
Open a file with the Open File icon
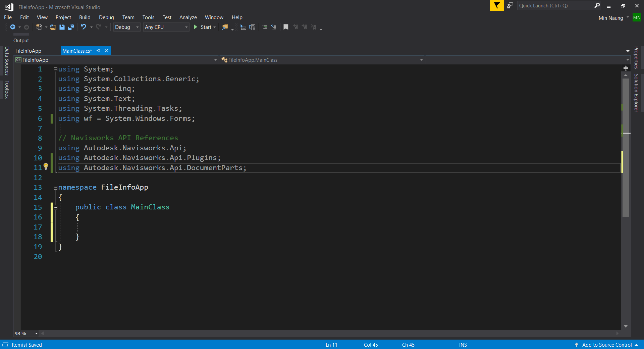53,27
